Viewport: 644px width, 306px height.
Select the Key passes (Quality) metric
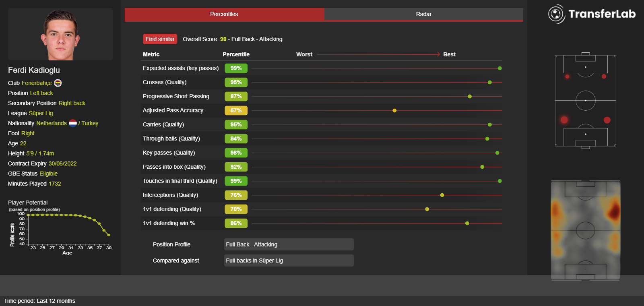coord(169,153)
